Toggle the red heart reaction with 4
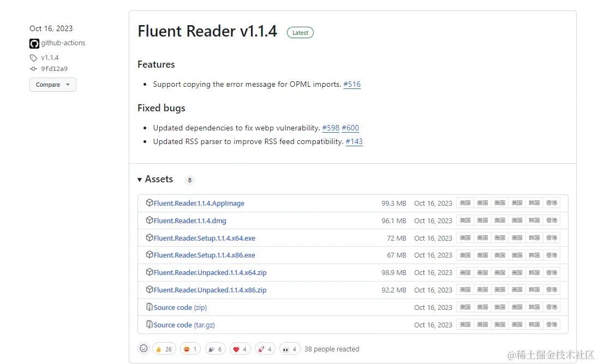 (240, 349)
